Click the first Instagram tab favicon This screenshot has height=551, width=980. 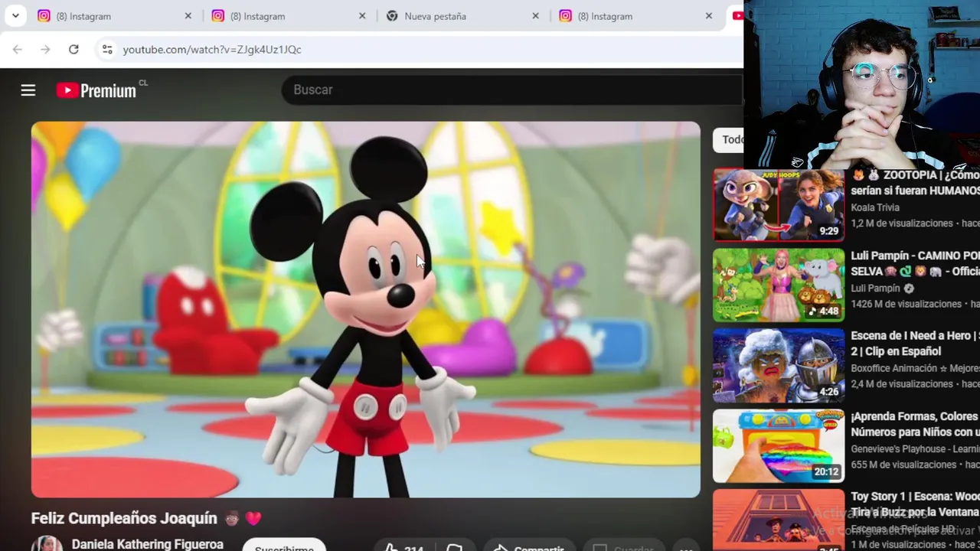[44, 15]
